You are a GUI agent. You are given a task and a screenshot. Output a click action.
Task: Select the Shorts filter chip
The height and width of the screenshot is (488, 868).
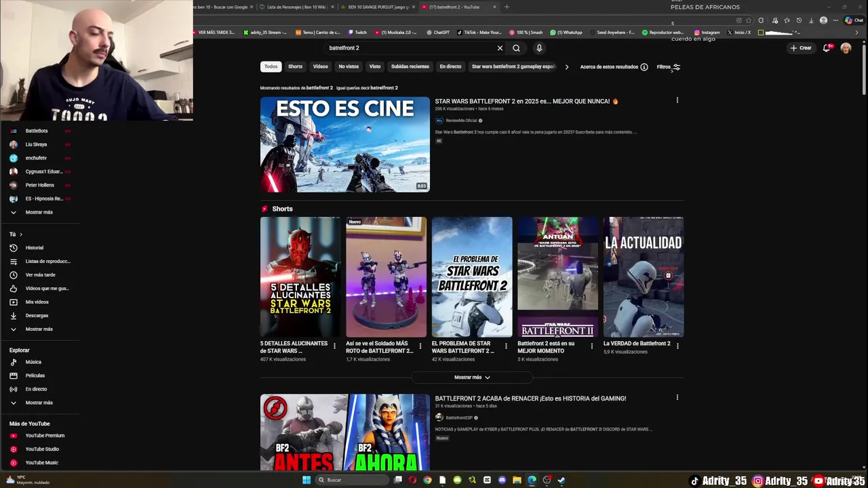point(295,66)
